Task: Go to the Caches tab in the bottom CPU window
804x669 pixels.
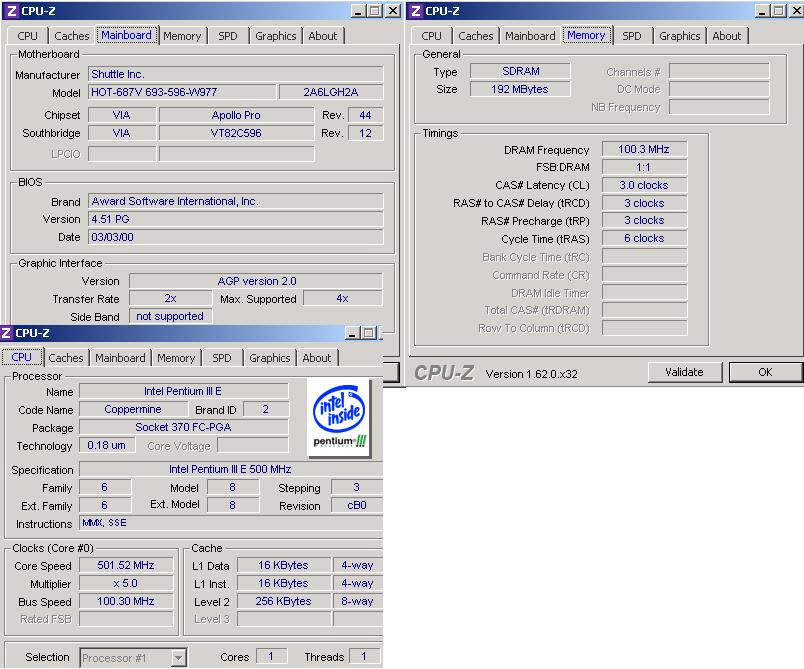Action: coord(66,358)
